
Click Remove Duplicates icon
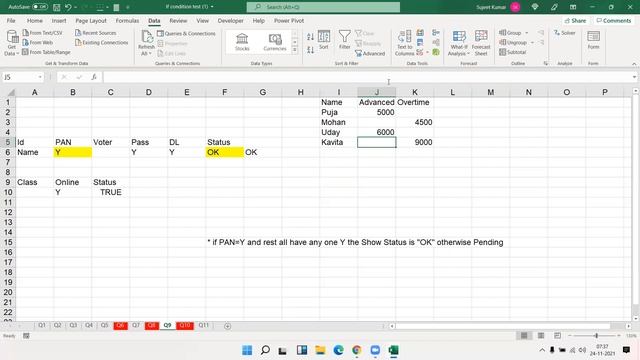[420, 42]
